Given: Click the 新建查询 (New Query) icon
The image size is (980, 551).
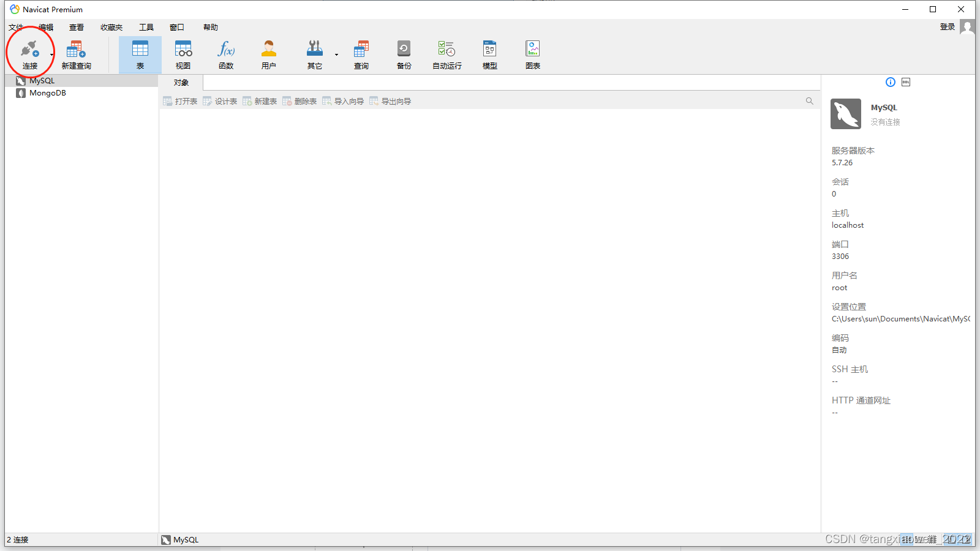Looking at the screenshot, I should pos(76,54).
